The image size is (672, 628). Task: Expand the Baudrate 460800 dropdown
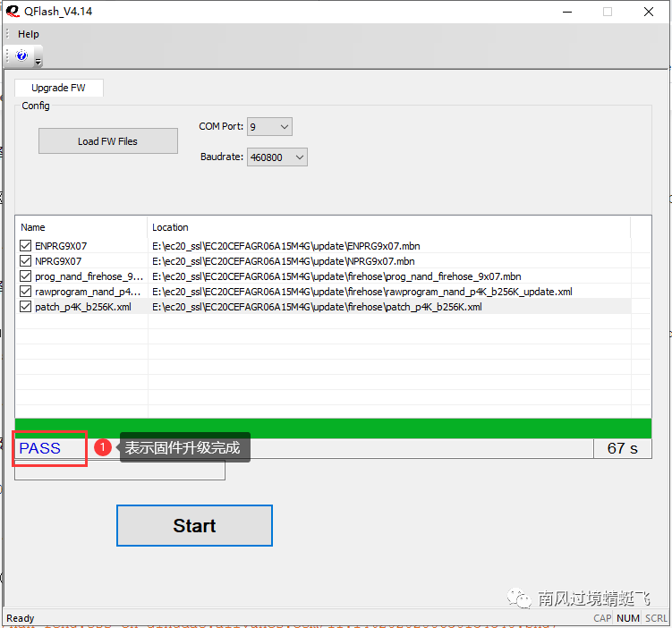click(x=276, y=157)
